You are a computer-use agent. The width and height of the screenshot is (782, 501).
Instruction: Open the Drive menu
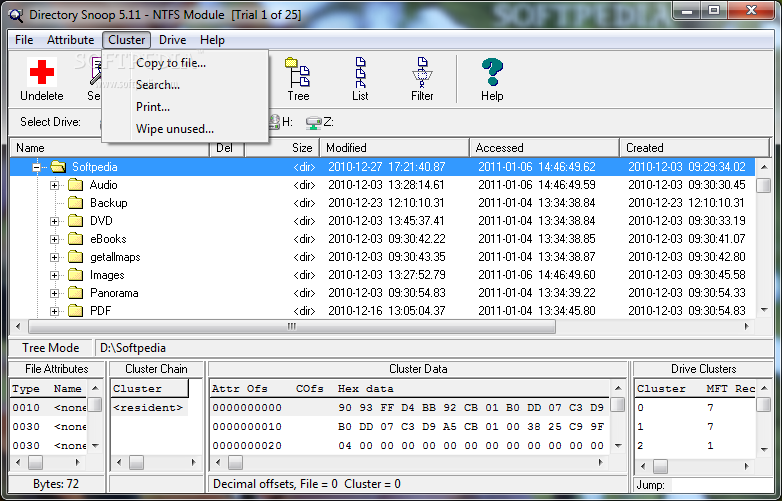(172, 40)
